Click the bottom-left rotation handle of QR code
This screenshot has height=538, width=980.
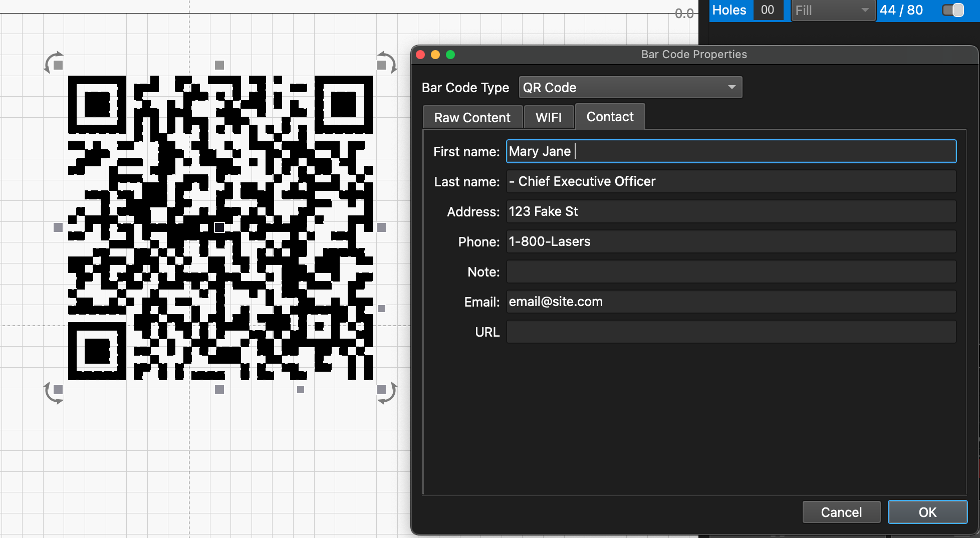tap(53, 392)
